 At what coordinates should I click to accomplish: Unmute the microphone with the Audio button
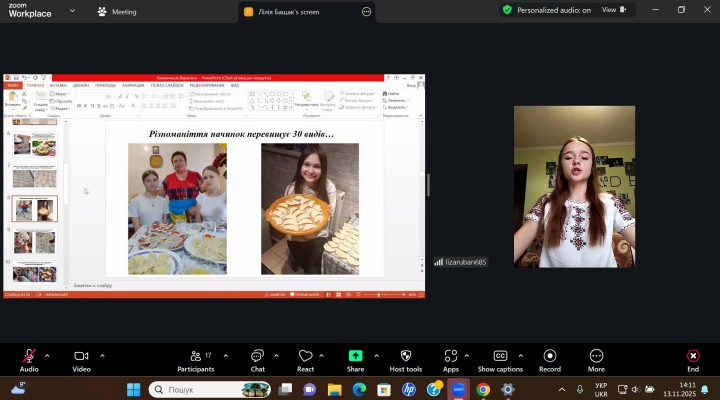(29, 357)
